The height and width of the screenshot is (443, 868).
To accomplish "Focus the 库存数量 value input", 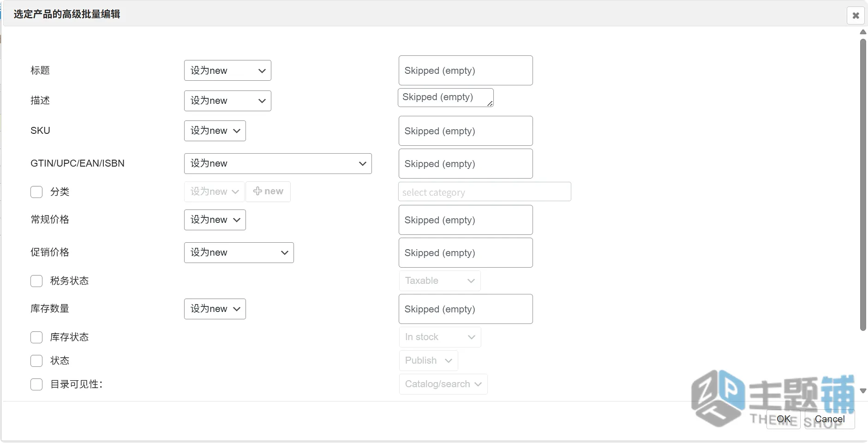I will pos(466,309).
